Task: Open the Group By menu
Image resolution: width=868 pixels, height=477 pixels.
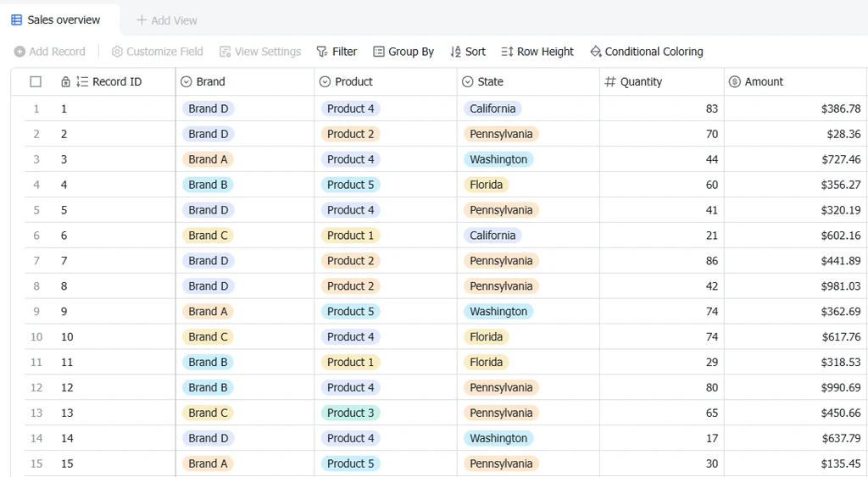Action: (403, 52)
